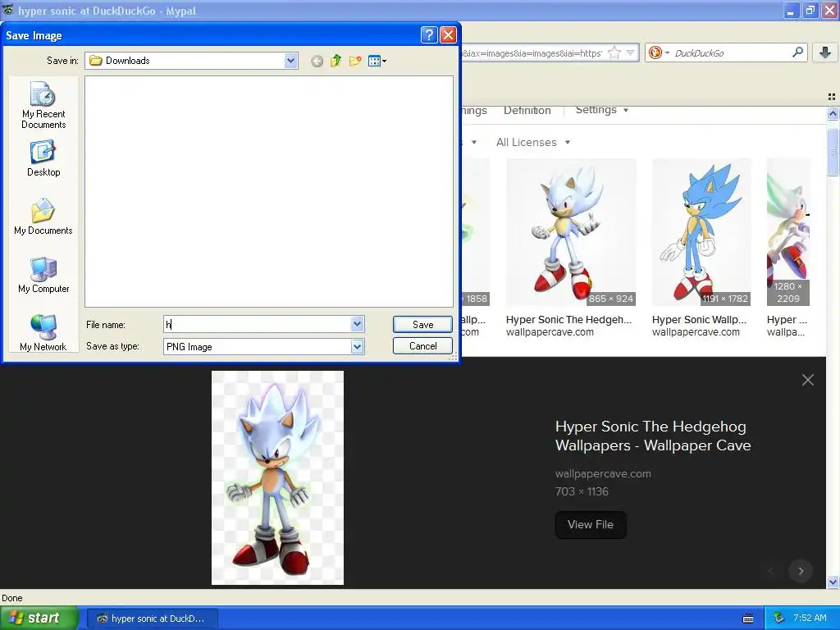Open the Views menu icon in Save dialog
The image size is (840, 630).
tap(377, 61)
